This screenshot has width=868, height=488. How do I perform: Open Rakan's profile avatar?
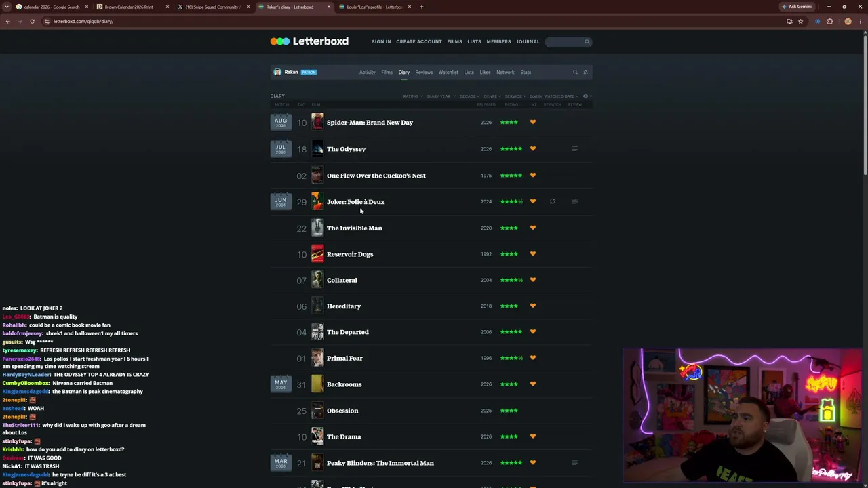pos(277,72)
